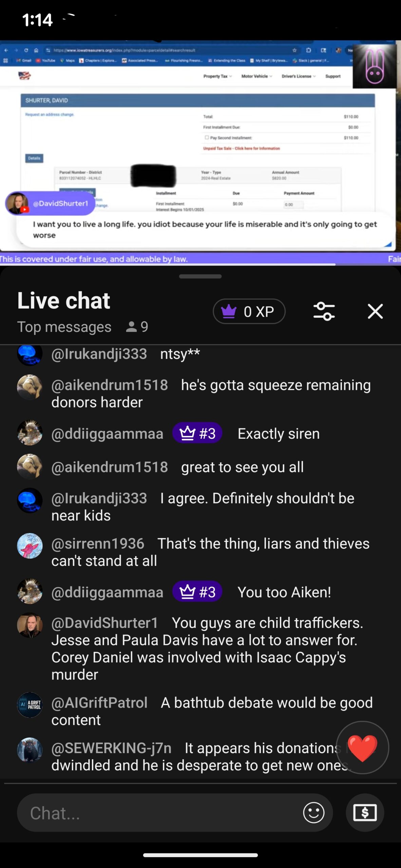401x868 pixels.
Task: Open the emoji picker in chat
Action: click(313, 812)
